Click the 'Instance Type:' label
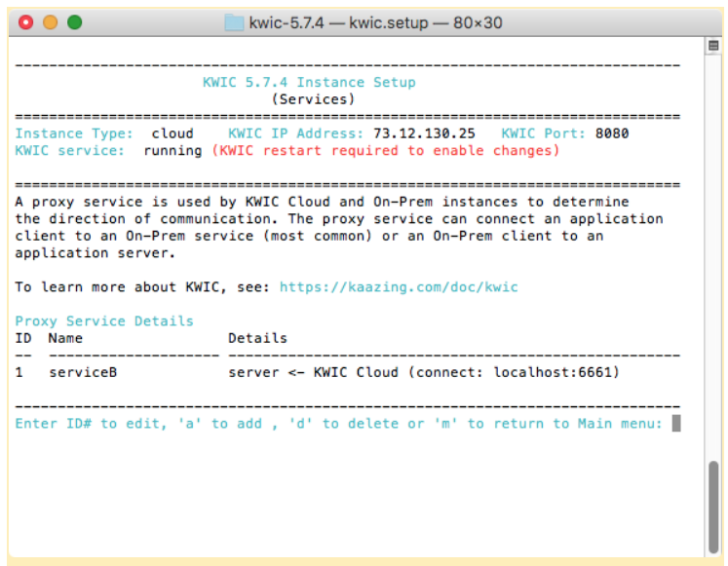 [x=74, y=133]
